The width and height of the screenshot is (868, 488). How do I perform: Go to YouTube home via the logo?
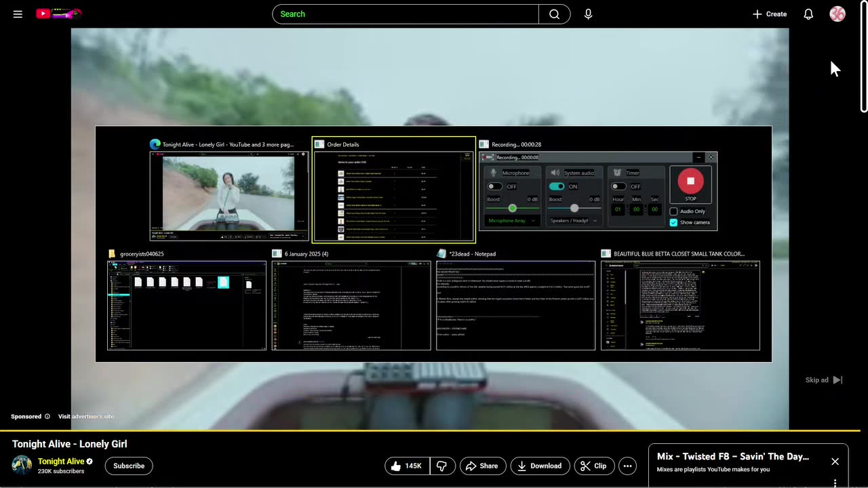(58, 14)
